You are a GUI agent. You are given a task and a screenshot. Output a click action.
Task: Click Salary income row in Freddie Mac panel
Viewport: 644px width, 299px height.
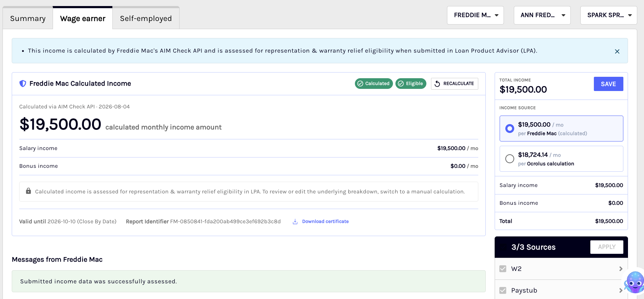(249, 148)
